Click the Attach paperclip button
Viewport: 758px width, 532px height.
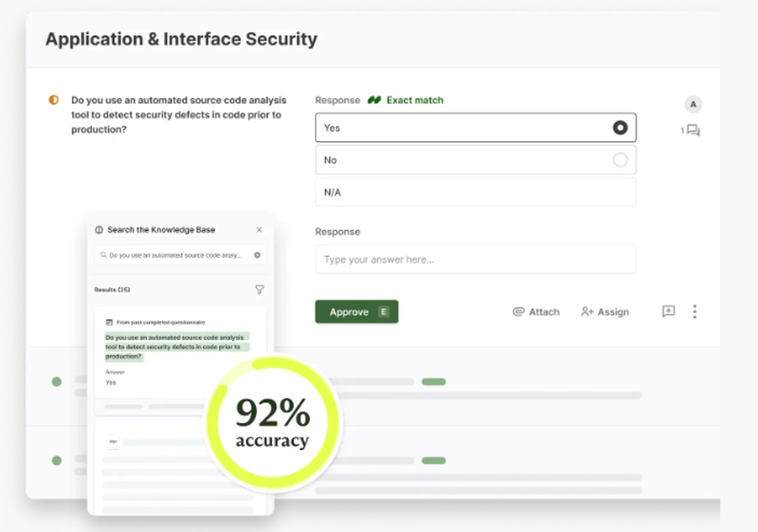[x=536, y=312]
